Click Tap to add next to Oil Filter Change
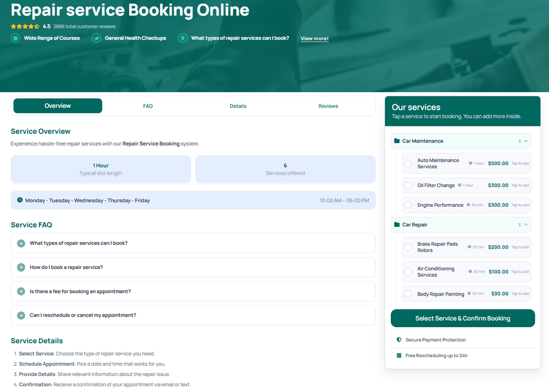The height and width of the screenshot is (392, 549). click(520, 185)
